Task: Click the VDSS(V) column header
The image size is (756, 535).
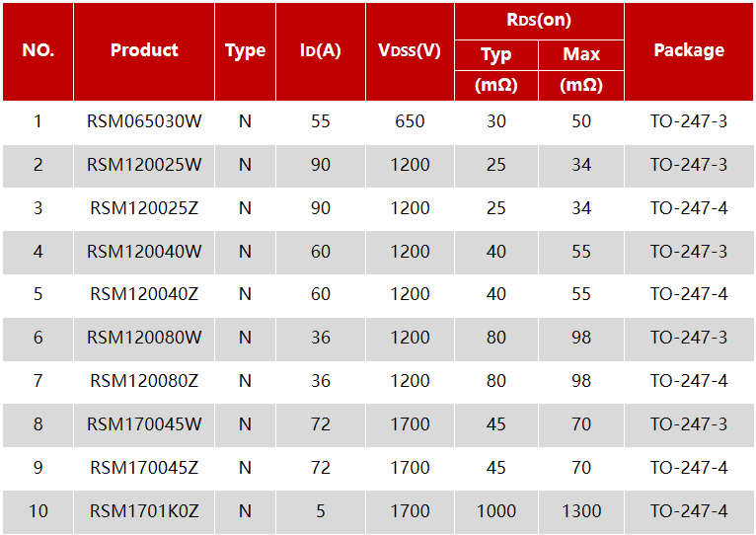Action: [x=409, y=51]
